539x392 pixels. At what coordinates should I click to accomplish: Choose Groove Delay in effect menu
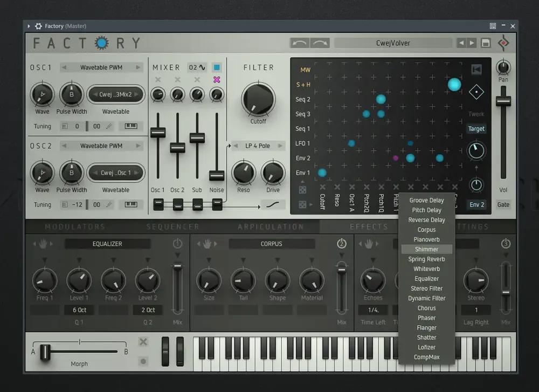tap(426, 200)
